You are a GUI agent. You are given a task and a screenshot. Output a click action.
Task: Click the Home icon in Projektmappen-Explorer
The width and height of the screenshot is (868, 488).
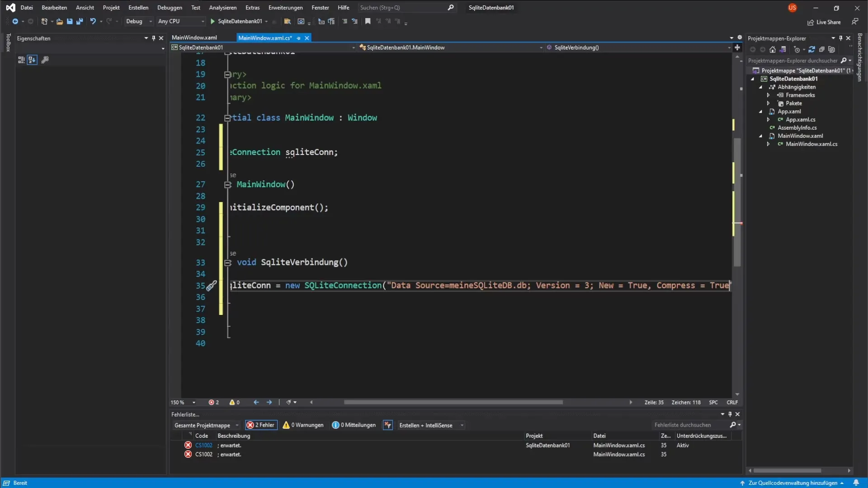point(773,50)
